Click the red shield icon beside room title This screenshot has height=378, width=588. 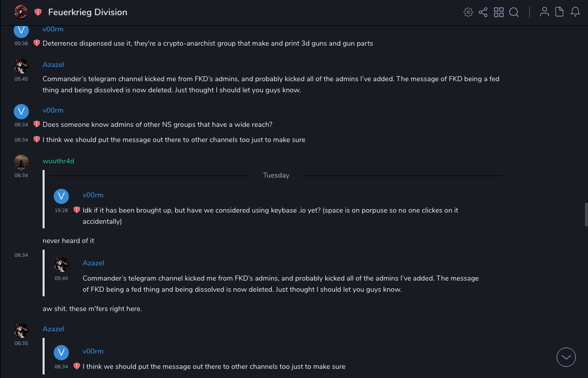coord(38,12)
